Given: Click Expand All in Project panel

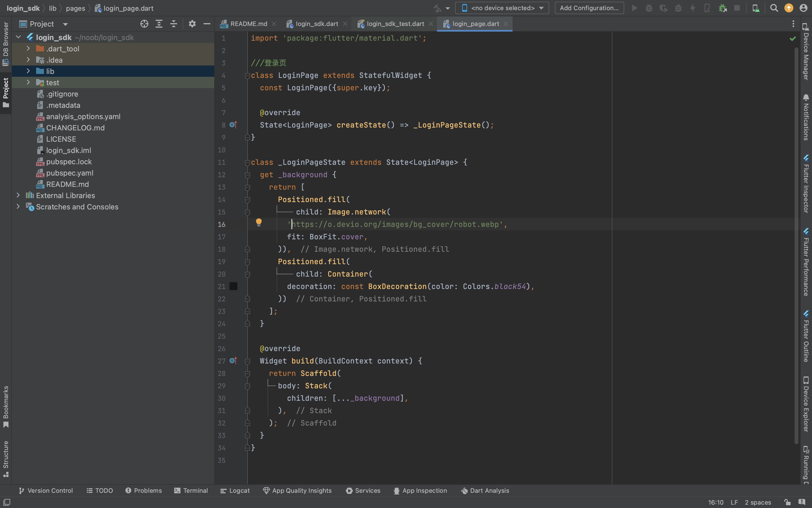Looking at the screenshot, I should click(x=159, y=24).
